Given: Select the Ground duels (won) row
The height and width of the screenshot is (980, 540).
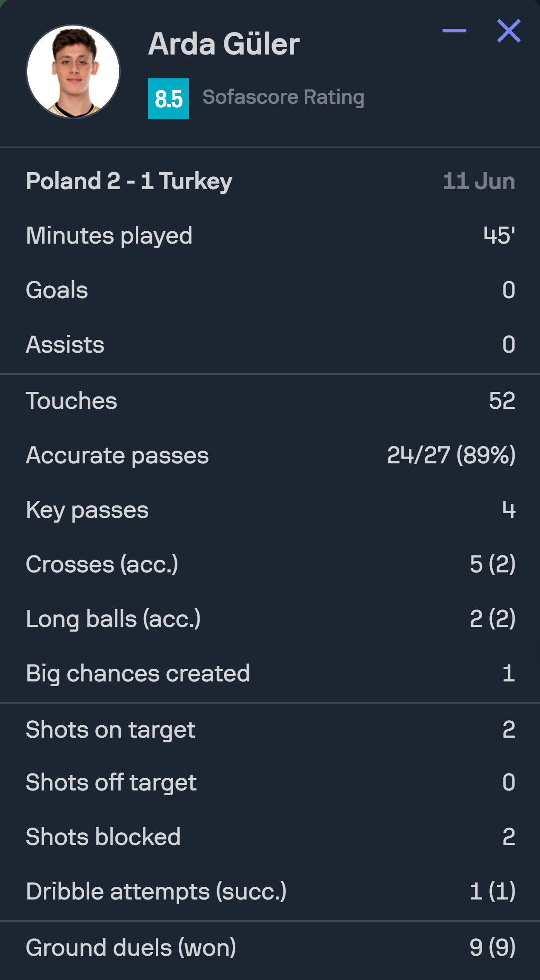Looking at the screenshot, I should tap(270, 948).
